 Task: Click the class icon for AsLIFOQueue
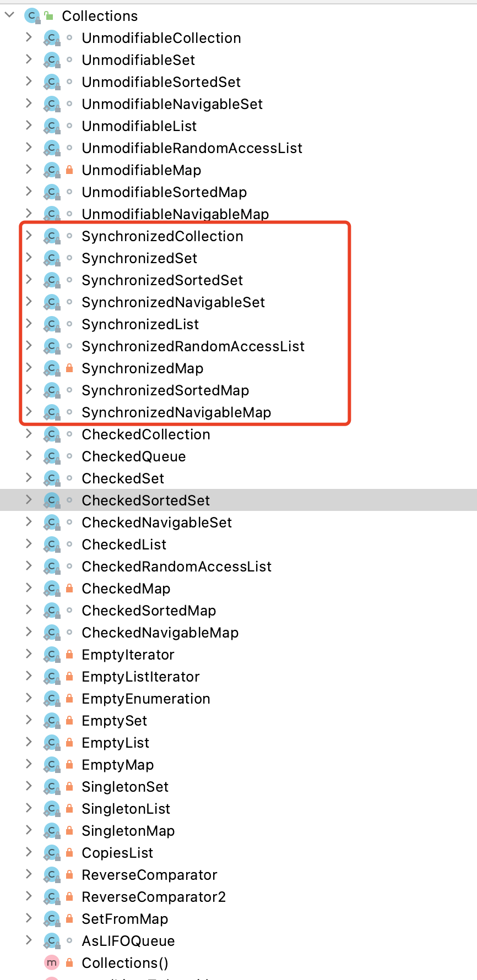pyautogui.click(x=52, y=941)
